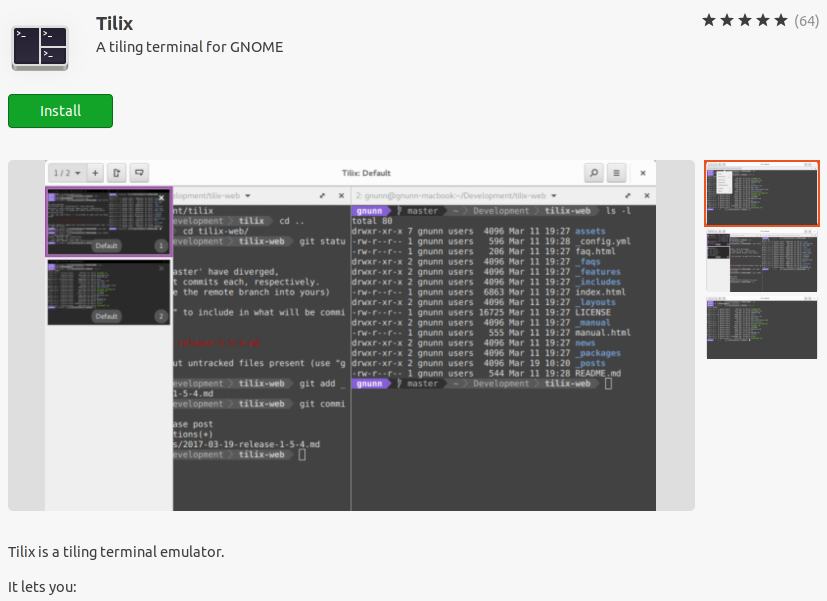Click the 'LICENSE' file name

(593, 312)
